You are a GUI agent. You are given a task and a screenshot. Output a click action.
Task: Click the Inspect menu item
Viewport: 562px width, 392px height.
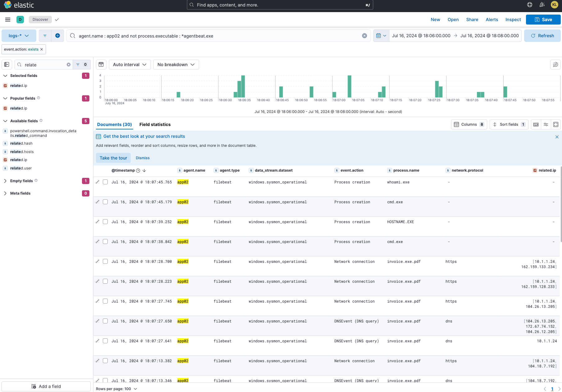[x=513, y=20]
